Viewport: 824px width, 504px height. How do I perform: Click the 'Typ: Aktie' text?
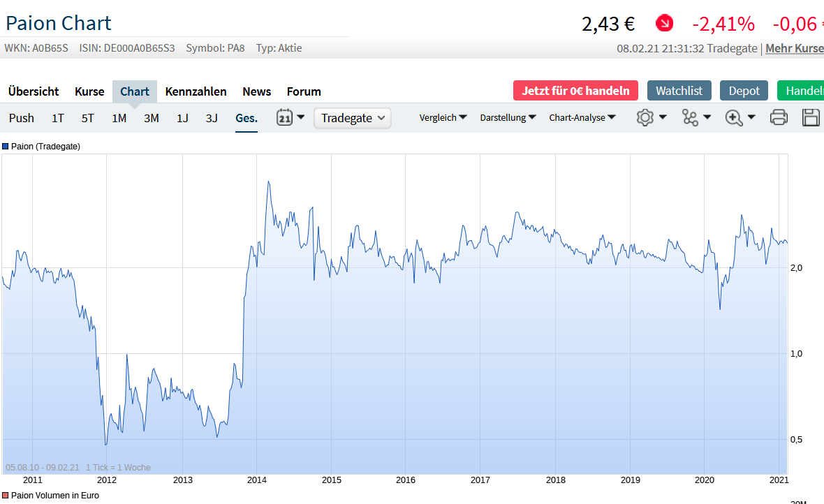click(x=279, y=48)
